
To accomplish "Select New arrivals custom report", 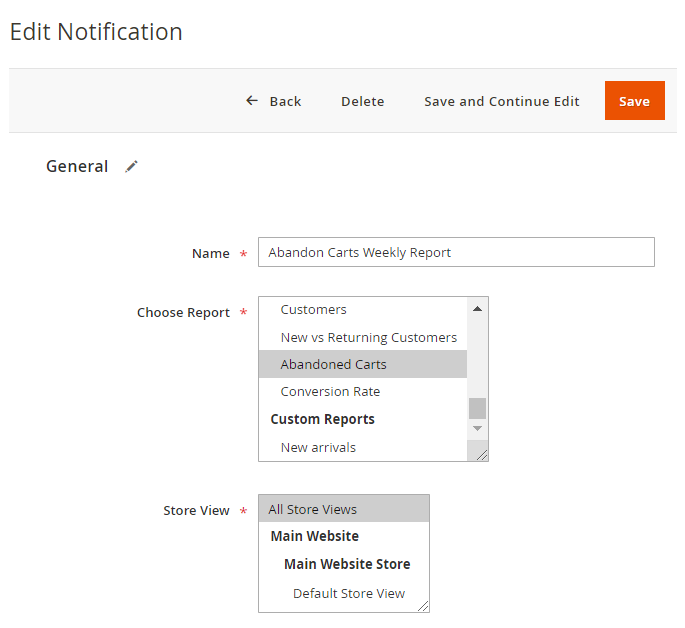I will click(318, 447).
